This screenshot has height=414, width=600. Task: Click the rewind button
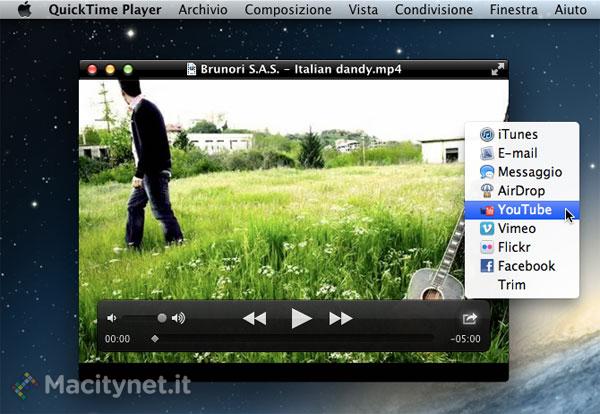pyautogui.click(x=254, y=318)
